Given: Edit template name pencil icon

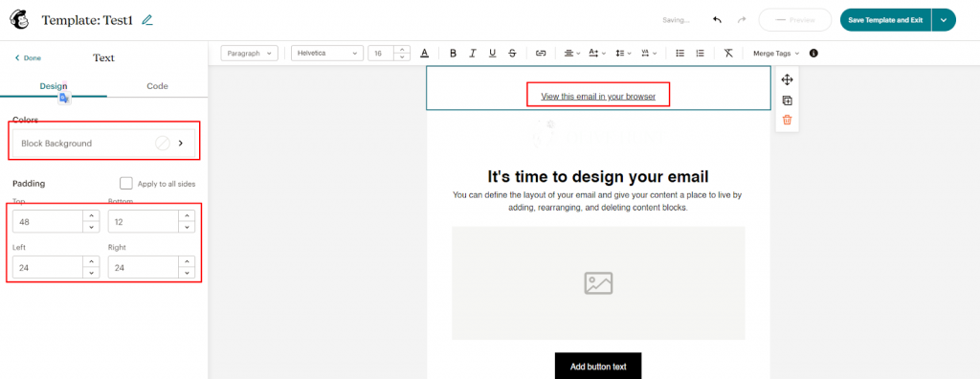Looking at the screenshot, I should coord(146,20).
